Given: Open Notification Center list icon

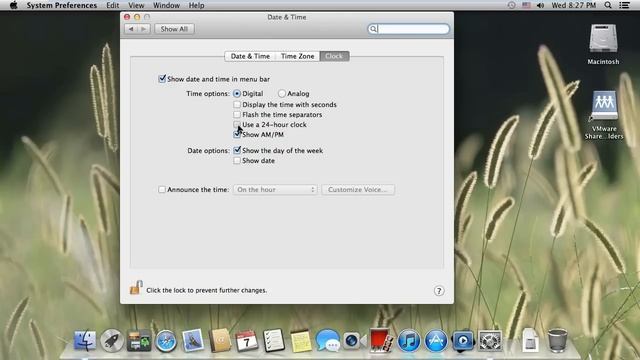Looking at the screenshot, I should [x=624, y=5].
